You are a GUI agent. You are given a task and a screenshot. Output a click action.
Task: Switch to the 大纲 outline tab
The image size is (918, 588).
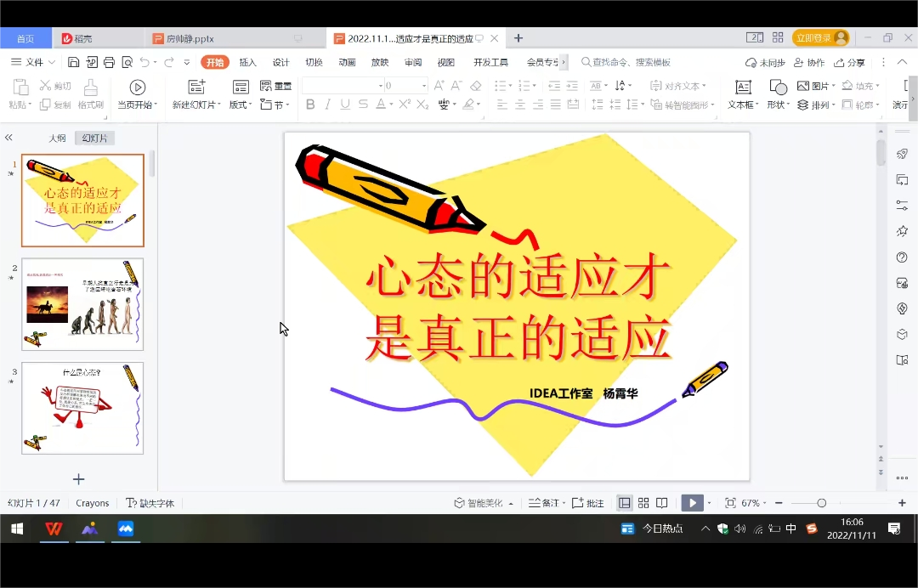(x=57, y=138)
